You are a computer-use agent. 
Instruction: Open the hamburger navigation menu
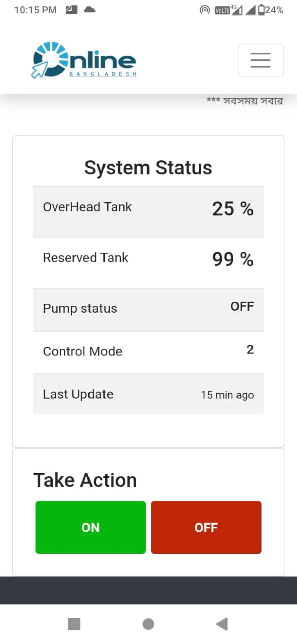[260, 60]
